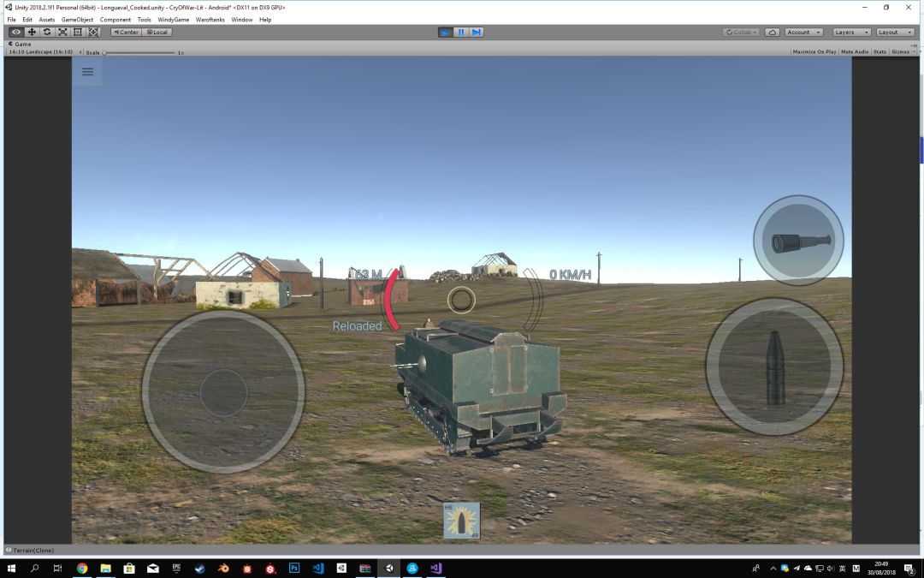Tap the spyglass zoom button in game

pyautogui.click(x=798, y=241)
